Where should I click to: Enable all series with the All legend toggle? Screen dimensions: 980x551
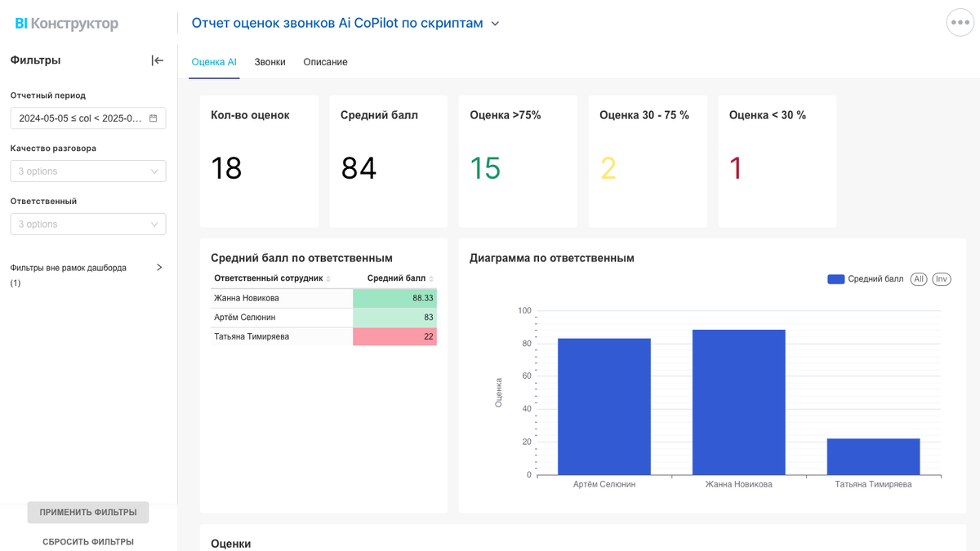[918, 278]
